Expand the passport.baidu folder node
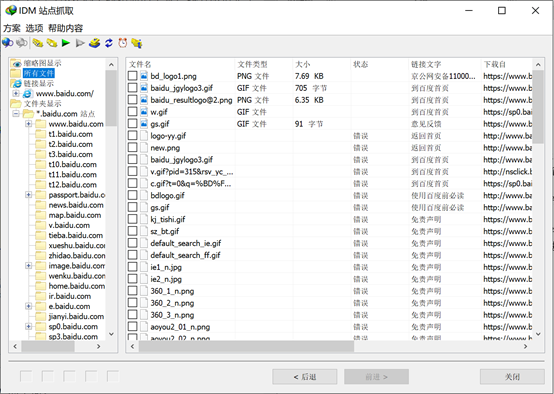The width and height of the screenshot is (554, 394). coord(29,195)
